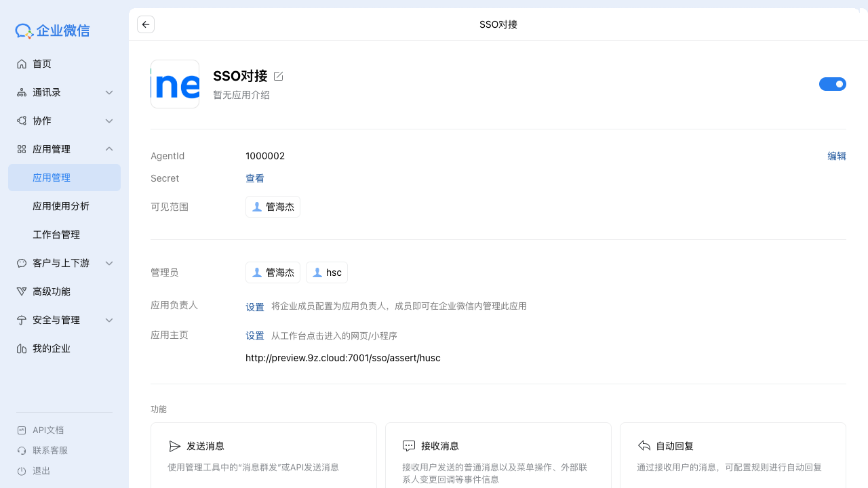Viewport: 868px width, 488px height.
Task: Select the 协作 sidebar icon
Action: pos(22,120)
